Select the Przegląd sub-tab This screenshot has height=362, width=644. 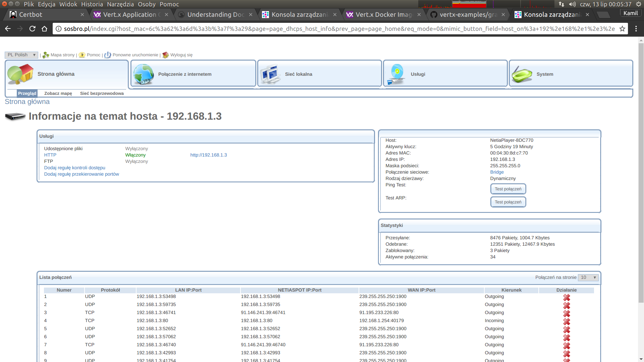(27, 94)
